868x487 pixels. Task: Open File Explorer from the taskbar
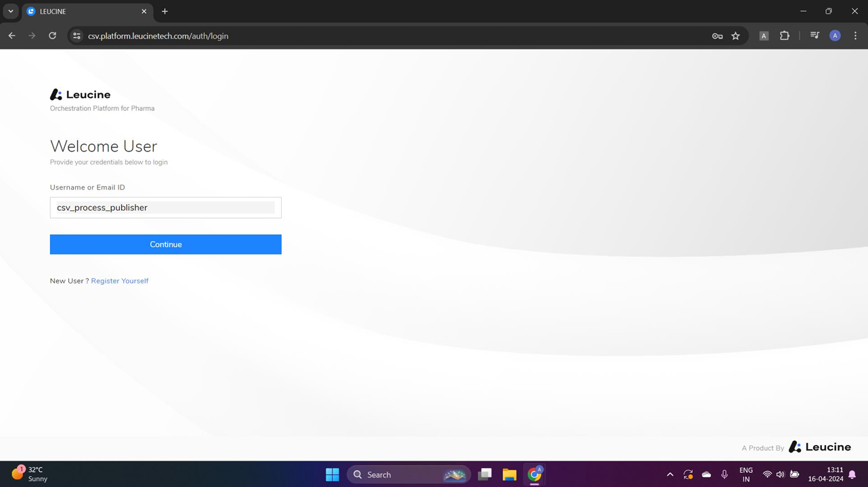[x=509, y=474]
